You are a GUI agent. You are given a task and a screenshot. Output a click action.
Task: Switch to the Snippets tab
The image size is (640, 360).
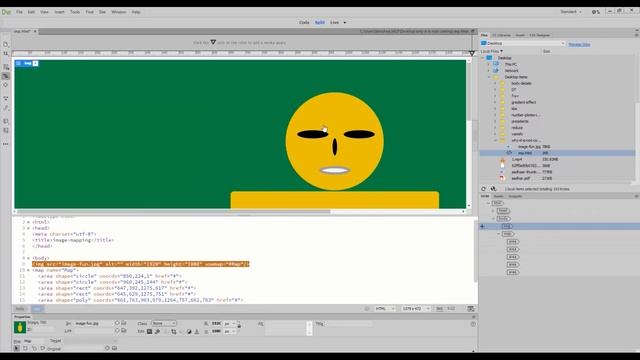tap(516, 196)
